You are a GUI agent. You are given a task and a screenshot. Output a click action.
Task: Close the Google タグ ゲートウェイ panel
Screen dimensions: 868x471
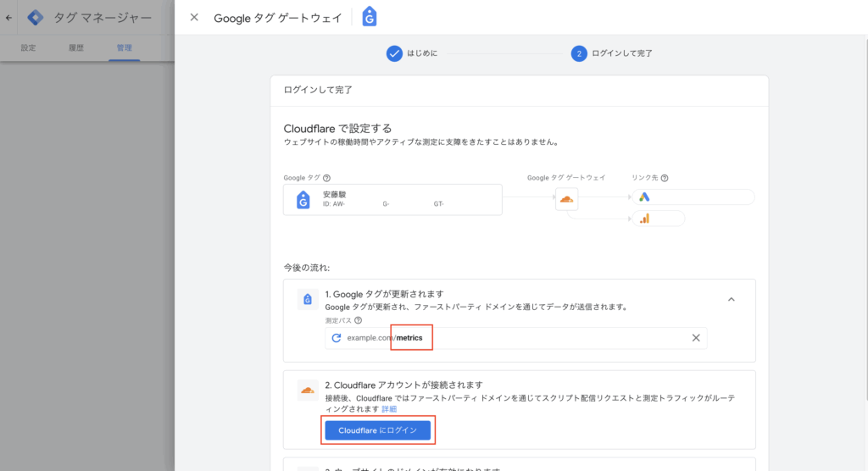(194, 18)
